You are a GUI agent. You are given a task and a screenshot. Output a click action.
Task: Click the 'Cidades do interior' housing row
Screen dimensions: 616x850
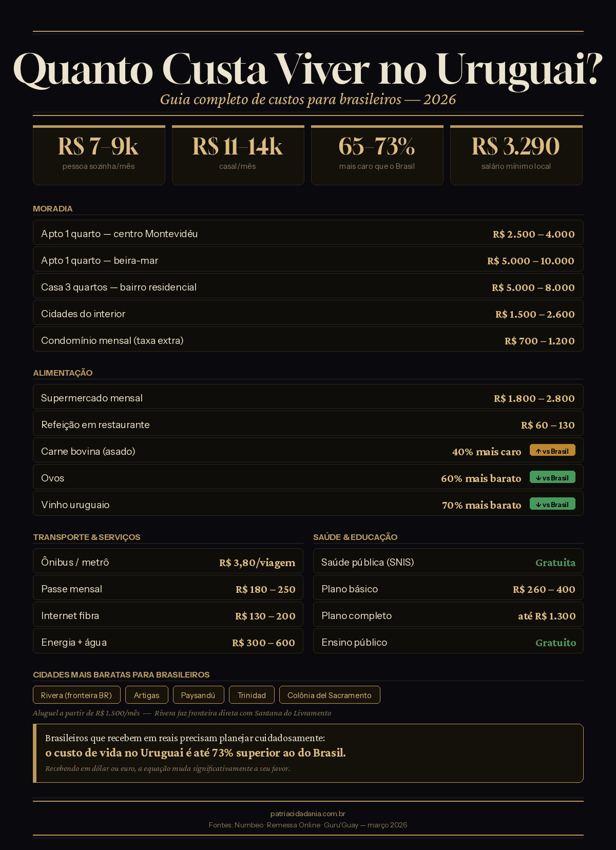(x=308, y=313)
